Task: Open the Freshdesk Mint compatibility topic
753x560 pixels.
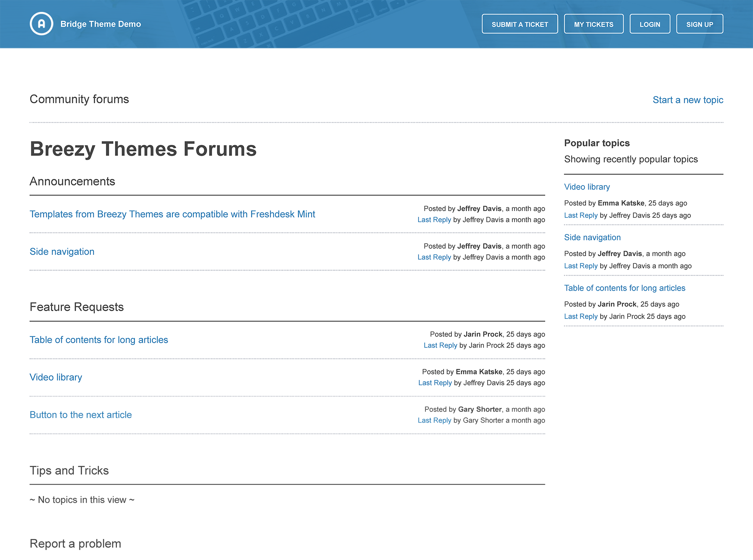Action: coord(172,214)
